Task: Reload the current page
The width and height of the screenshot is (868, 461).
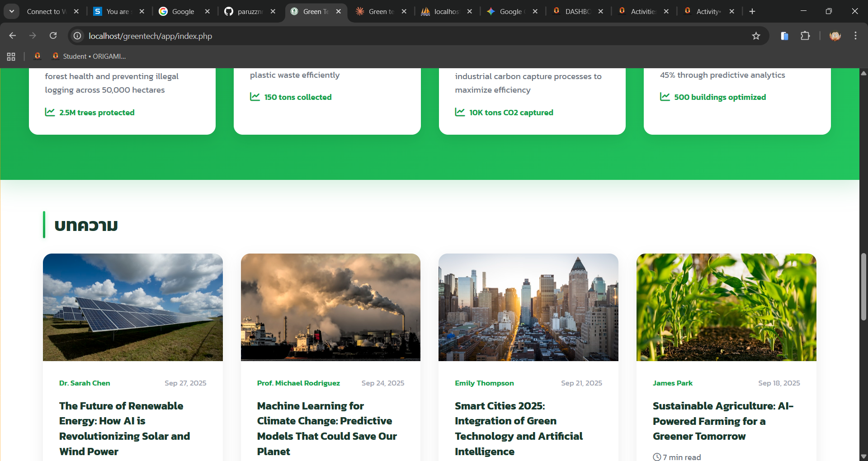Action: click(53, 36)
